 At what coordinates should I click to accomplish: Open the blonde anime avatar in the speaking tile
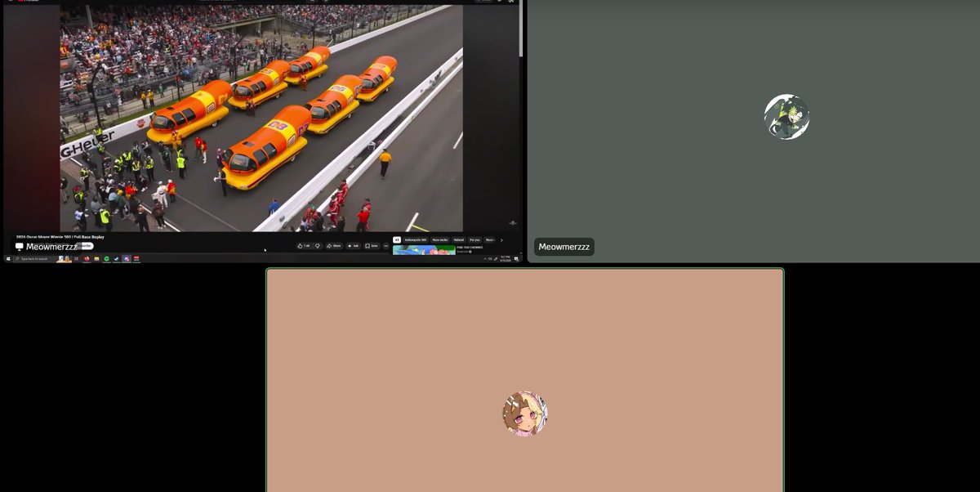click(x=525, y=414)
